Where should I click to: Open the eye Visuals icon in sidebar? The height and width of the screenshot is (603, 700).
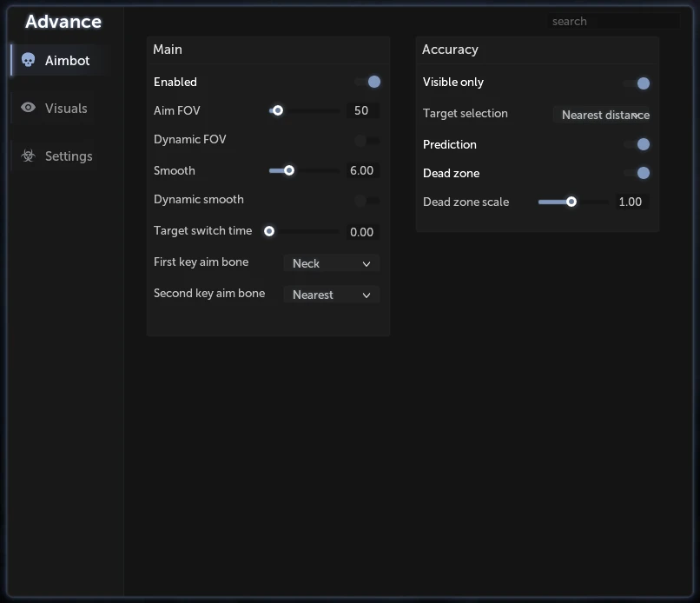pyautogui.click(x=28, y=108)
